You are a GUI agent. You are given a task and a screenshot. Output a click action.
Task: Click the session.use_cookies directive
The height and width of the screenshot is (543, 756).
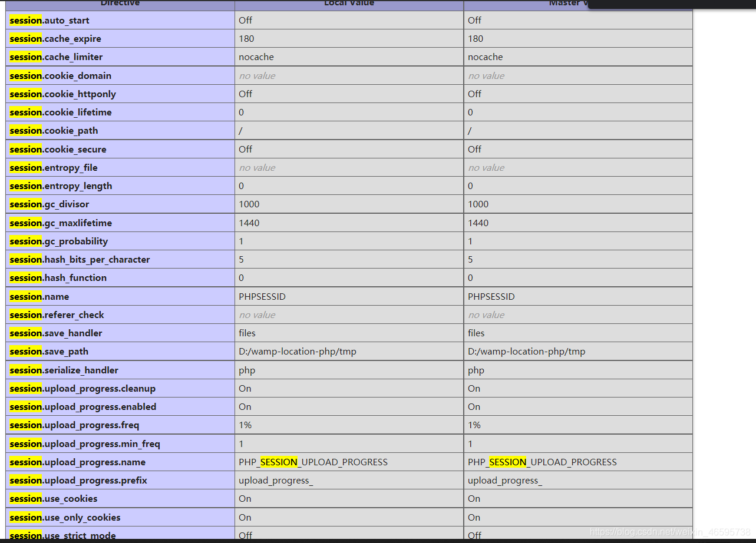[54, 499]
